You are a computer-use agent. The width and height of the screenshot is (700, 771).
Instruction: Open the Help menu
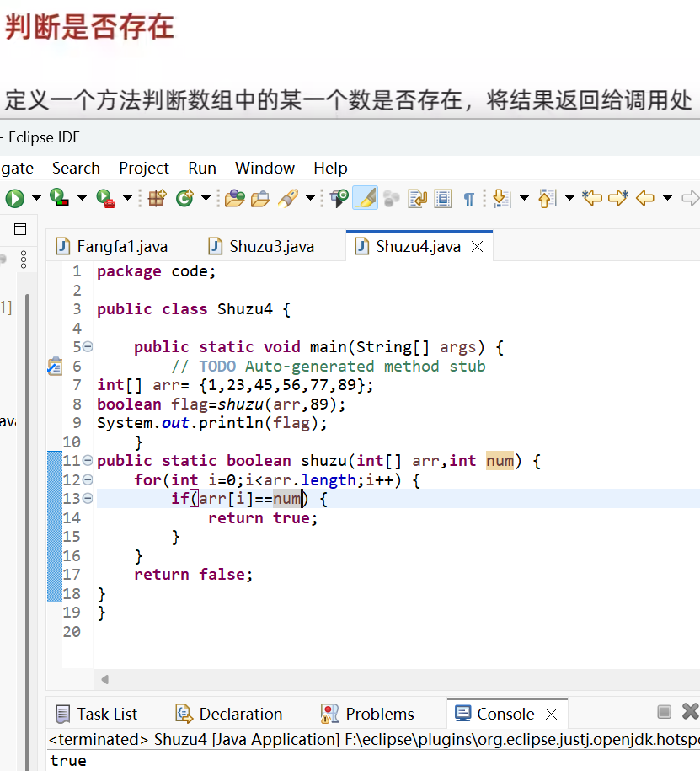point(330,169)
